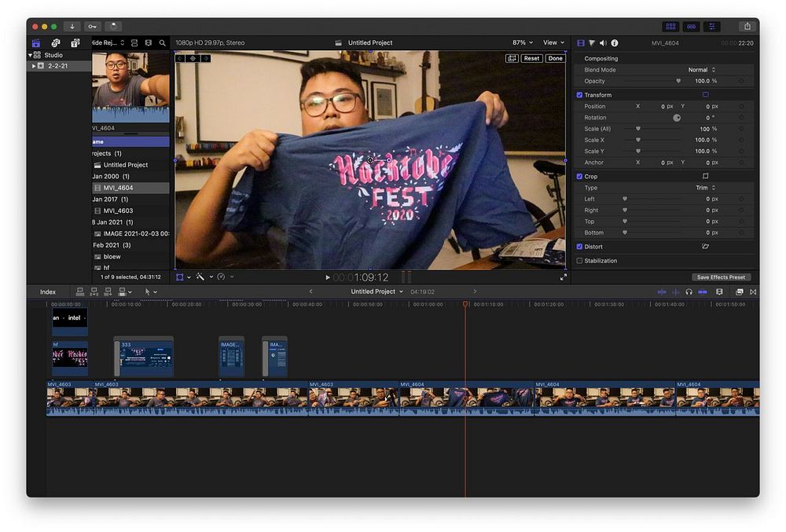Show the Photos and Audio sidebar
This screenshot has height=532, width=786.
click(56, 43)
